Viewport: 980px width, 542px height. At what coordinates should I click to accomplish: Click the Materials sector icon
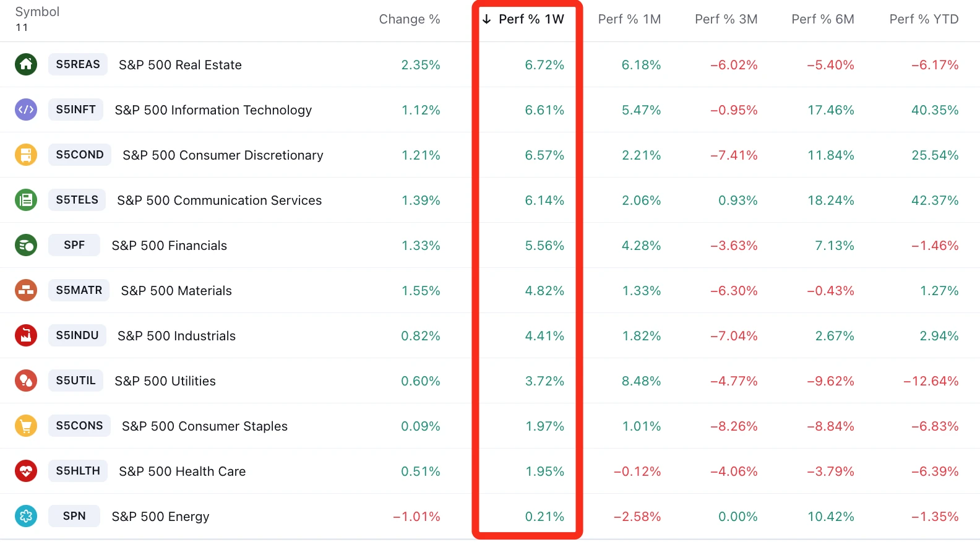coord(26,290)
